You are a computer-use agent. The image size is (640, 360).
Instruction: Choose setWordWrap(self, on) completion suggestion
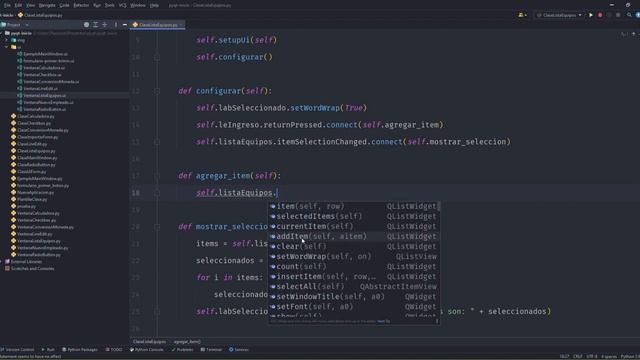(353, 256)
